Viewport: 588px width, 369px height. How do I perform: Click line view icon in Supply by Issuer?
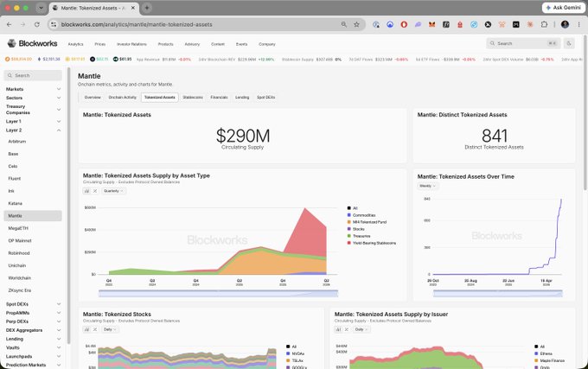pos(347,329)
